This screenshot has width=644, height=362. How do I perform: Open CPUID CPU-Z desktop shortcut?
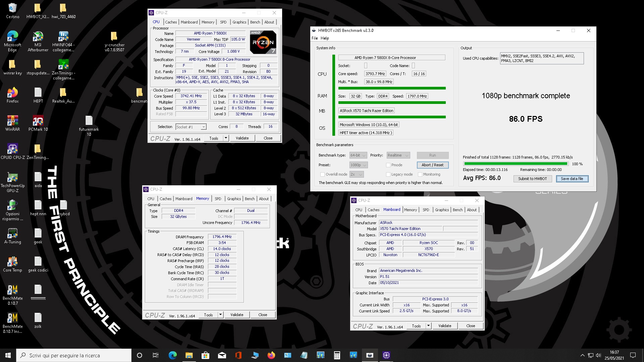pyautogui.click(x=12, y=151)
